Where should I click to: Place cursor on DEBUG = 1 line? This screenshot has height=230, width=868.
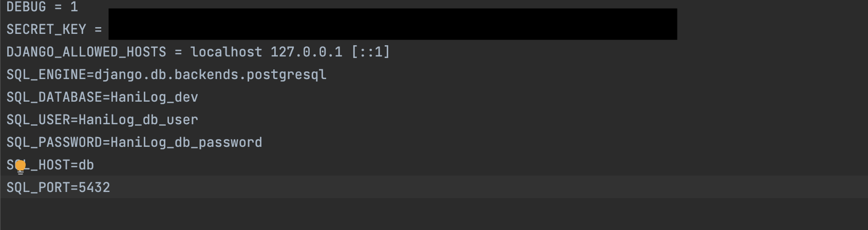[x=42, y=7]
